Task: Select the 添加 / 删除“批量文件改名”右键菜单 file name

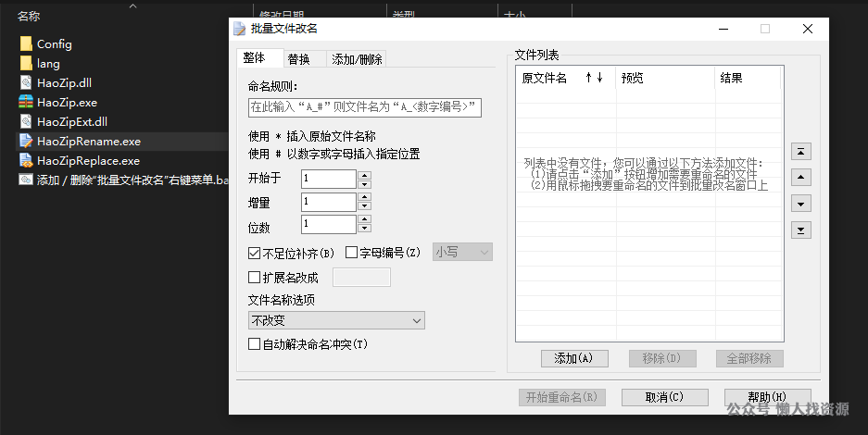Action: 132,180
